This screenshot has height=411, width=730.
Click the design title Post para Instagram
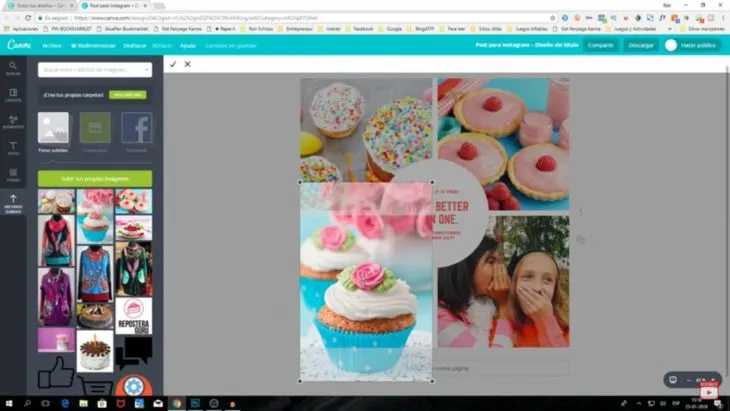point(527,45)
